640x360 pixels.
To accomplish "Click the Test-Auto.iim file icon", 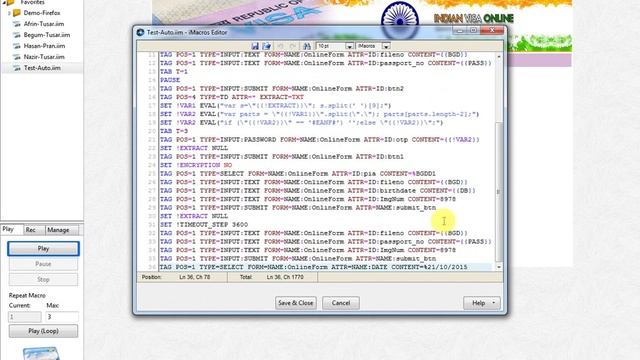I will tap(17, 68).
